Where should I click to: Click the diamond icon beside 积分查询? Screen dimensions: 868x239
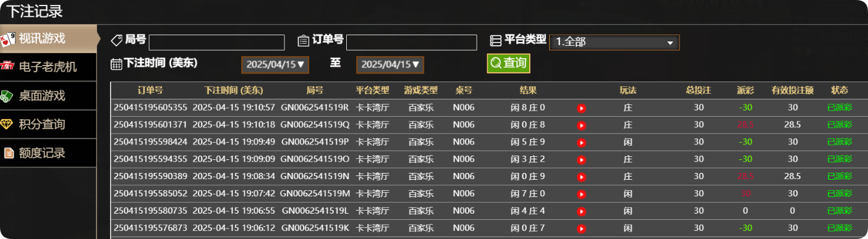pyautogui.click(x=7, y=124)
